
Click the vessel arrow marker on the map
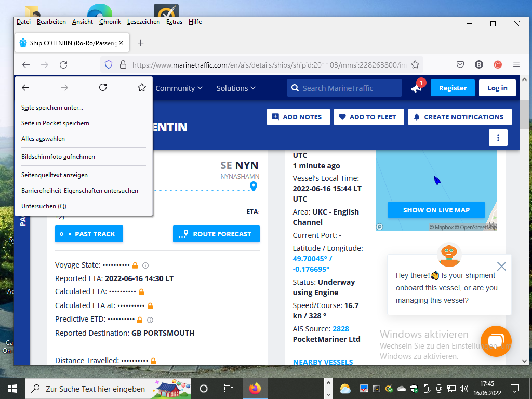click(437, 180)
